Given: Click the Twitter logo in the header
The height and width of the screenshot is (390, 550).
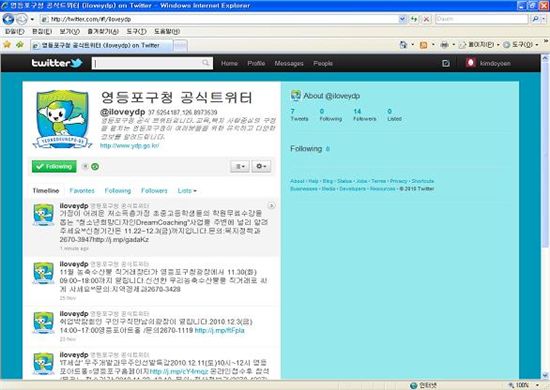Looking at the screenshot, I should [57, 63].
